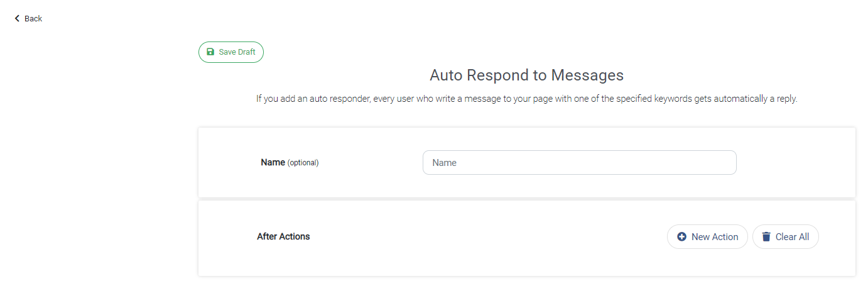Screen dimensions: 868x286
Task: Click the floppy disk save icon
Action: 210,52
